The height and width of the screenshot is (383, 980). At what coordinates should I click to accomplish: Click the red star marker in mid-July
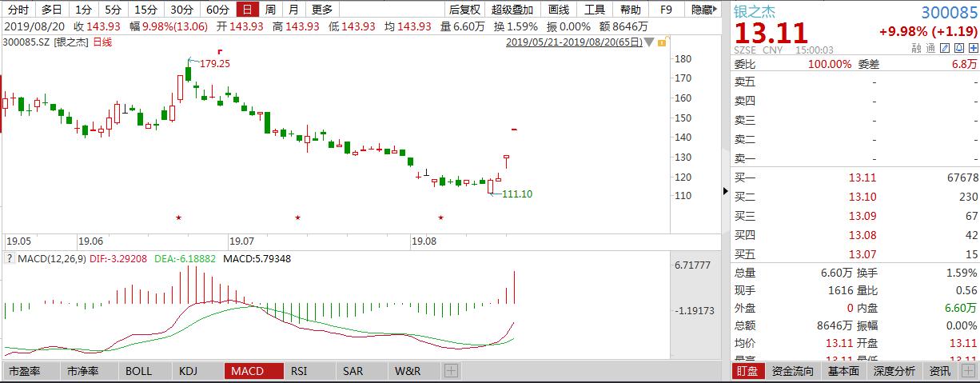[297, 217]
